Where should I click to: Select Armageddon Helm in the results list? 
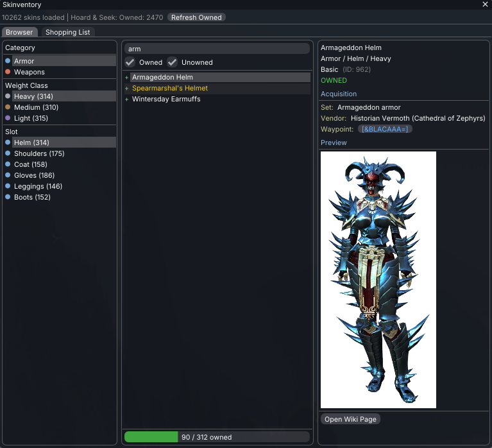point(220,77)
